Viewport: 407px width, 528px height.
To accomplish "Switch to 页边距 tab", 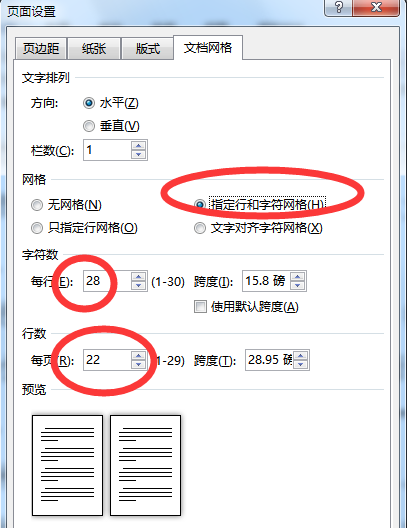I will click(41, 48).
